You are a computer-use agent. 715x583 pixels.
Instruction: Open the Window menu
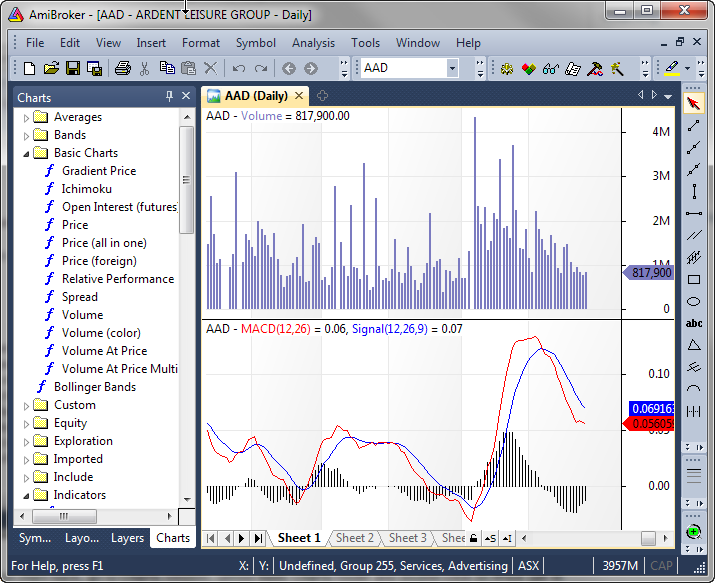[x=418, y=43]
